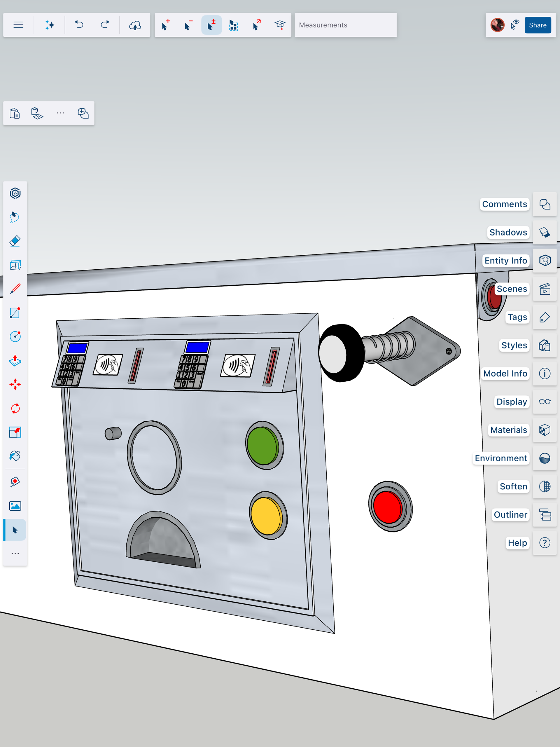Choose the Move tool
The width and height of the screenshot is (560, 747).
click(15, 385)
